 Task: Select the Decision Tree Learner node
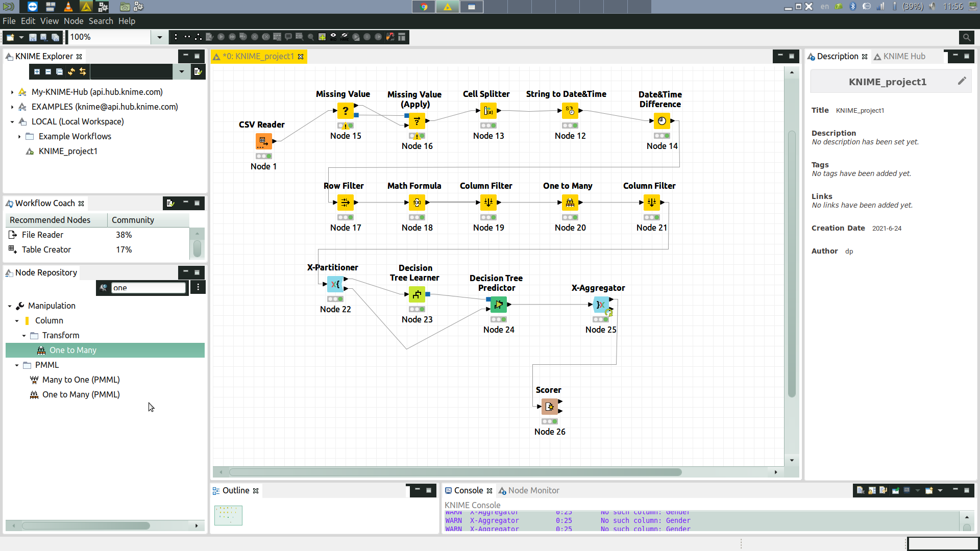pos(417,294)
